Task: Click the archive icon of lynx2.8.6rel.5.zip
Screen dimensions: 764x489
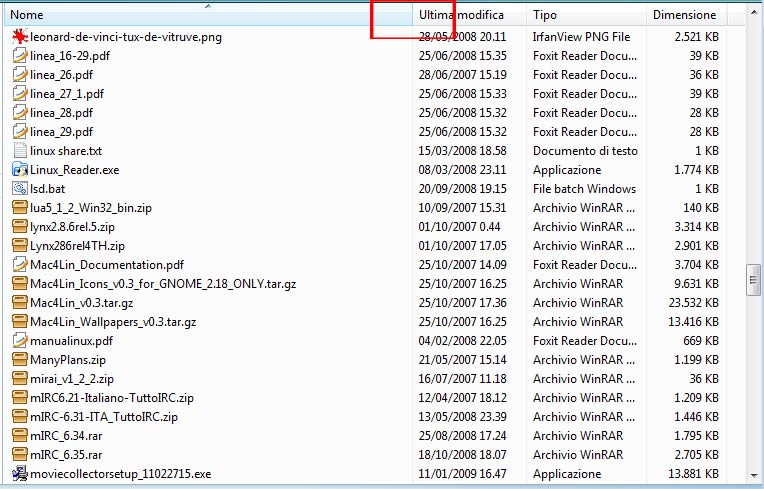Action: tap(20, 226)
